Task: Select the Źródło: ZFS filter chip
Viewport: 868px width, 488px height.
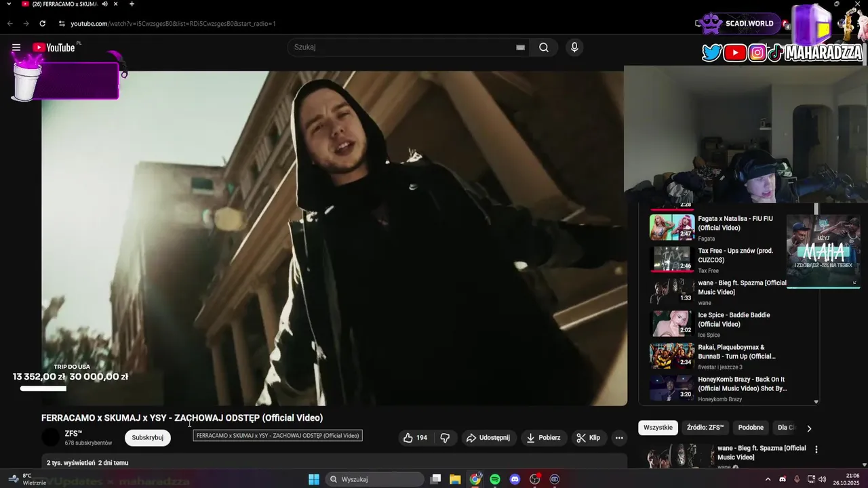Action: pyautogui.click(x=705, y=428)
